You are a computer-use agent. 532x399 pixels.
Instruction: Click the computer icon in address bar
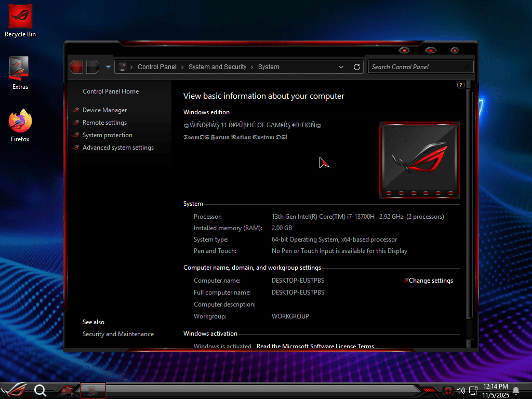click(123, 67)
